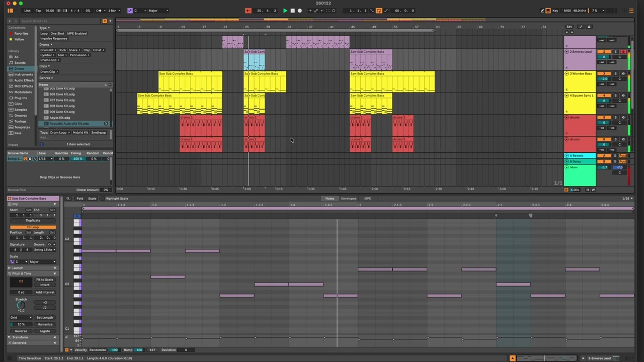
Task: Click the Set locator button
Action: 569,27
